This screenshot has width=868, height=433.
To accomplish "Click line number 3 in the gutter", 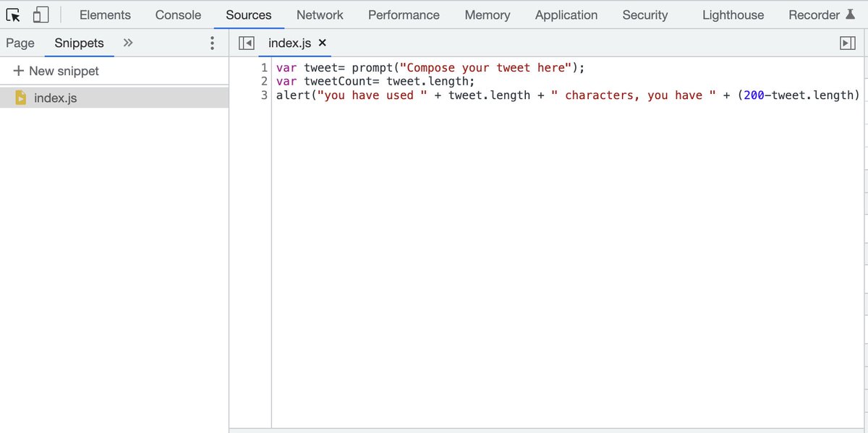I will coord(265,95).
